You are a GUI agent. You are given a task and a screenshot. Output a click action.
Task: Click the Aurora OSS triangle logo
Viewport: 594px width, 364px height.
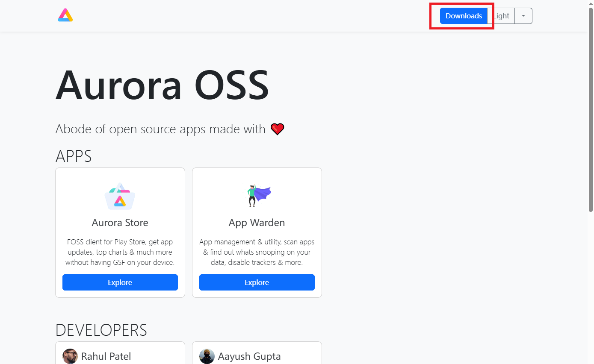(65, 15)
